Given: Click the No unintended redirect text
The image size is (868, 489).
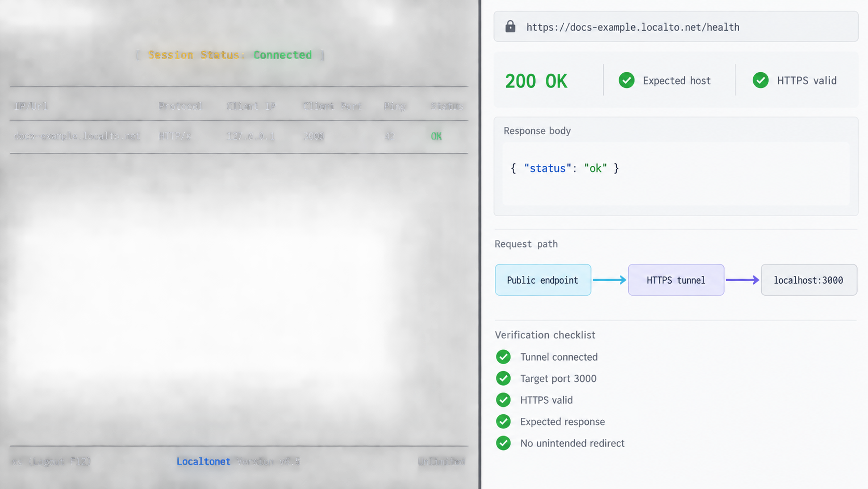Looking at the screenshot, I should 573,443.
